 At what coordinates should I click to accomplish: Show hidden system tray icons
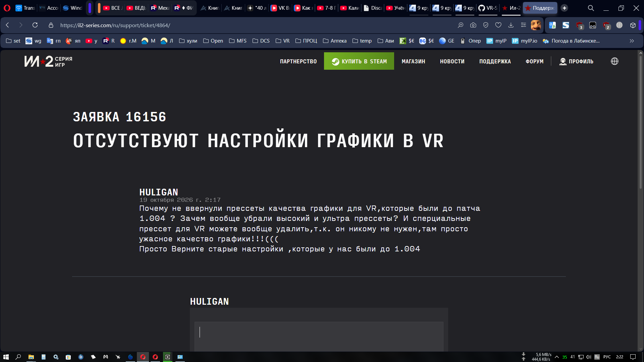(557, 357)
